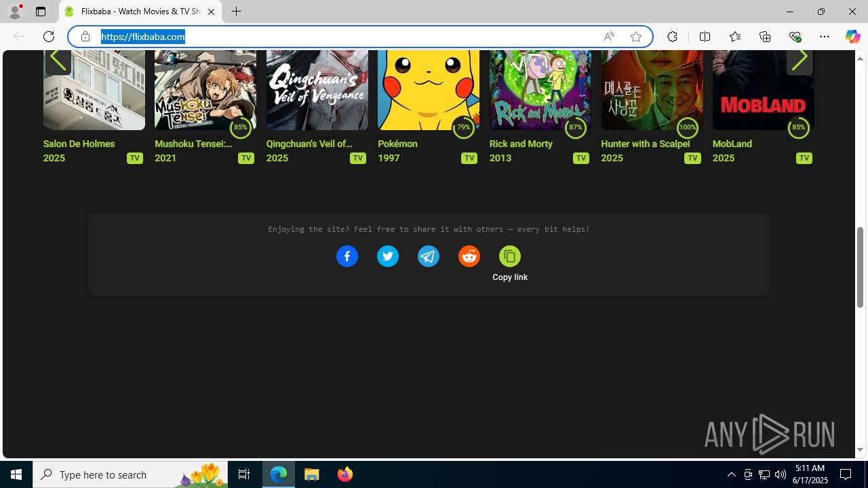Click Qingchuan's Veil of... title link

point(309,144)
